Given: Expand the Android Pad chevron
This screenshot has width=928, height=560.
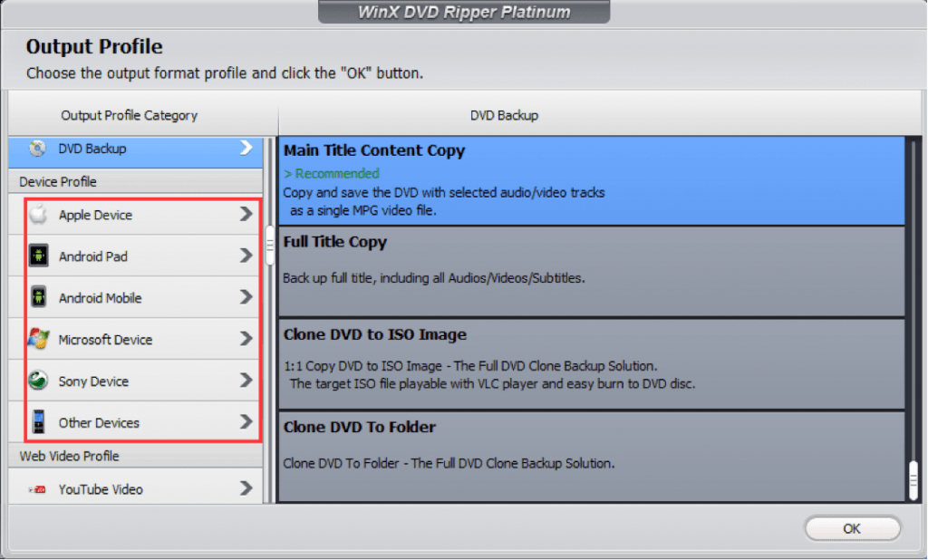Looking at the screenshot, I should pos(246,256).
